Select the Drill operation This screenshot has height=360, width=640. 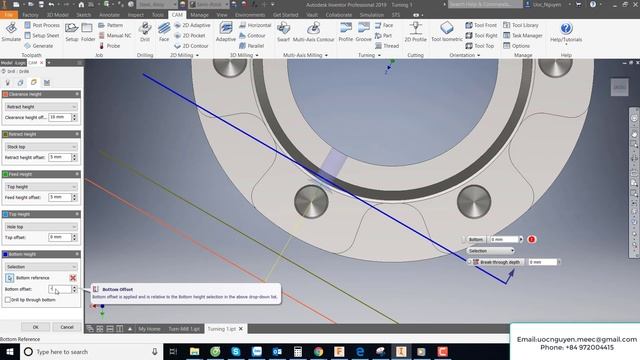(145, 32)
